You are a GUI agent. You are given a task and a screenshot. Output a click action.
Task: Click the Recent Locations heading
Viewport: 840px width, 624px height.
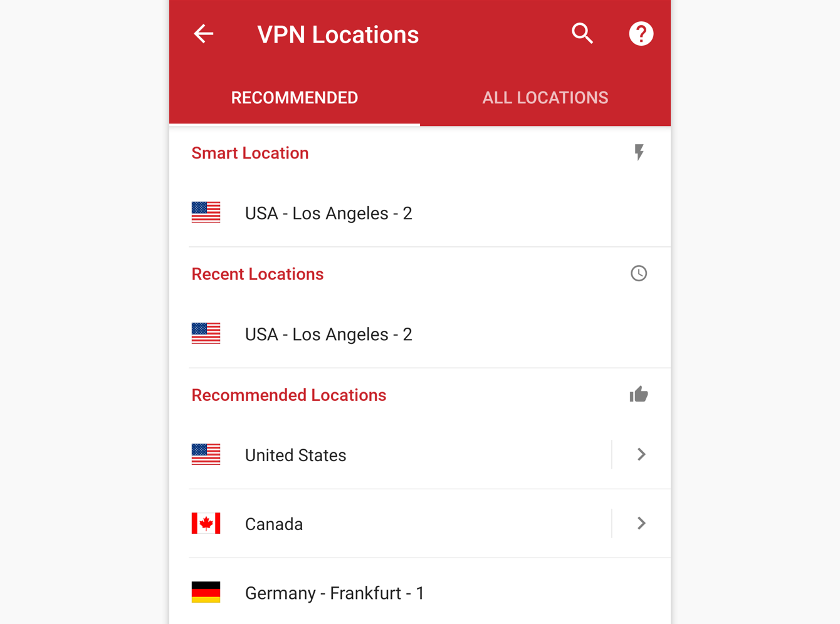point(258,274)
